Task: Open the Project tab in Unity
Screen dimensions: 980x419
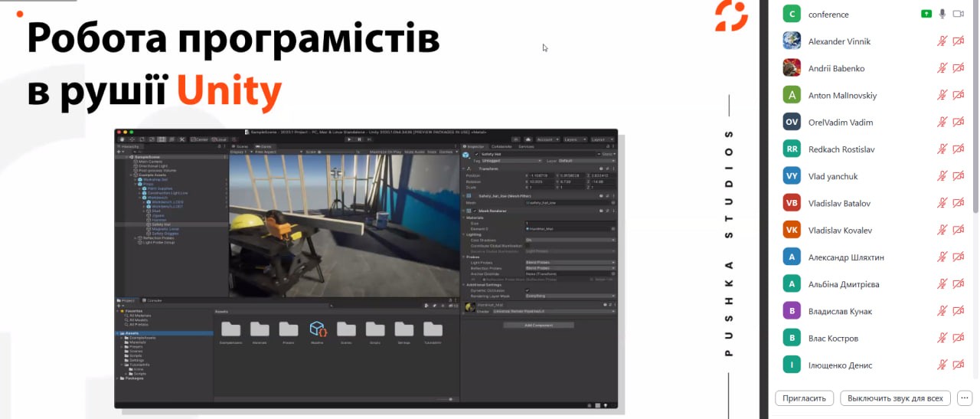Action: (126, 300)
